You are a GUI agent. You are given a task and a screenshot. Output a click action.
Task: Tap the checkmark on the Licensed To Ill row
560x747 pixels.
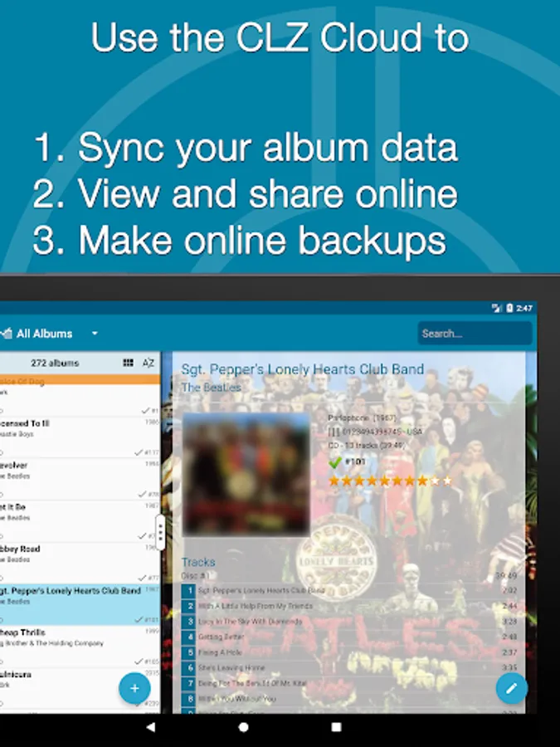click(139, 452)
